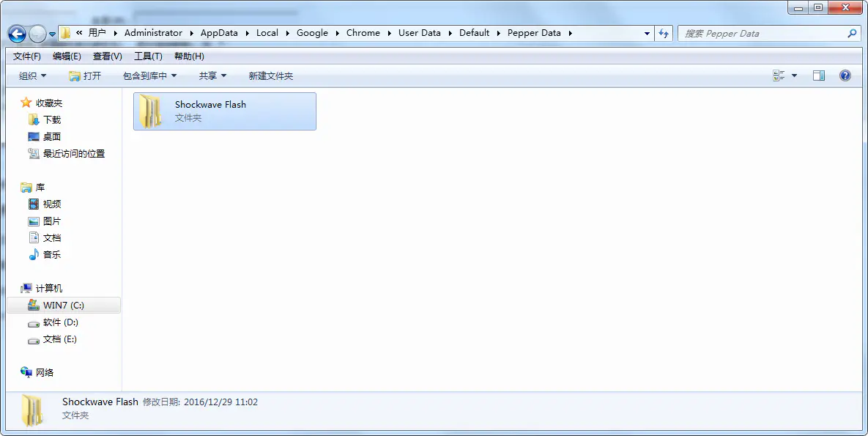Select 软件 (D:) drive in sidebar
This screenshot has width=868, height=436.
pyautogui.click(x=60, y=322)
